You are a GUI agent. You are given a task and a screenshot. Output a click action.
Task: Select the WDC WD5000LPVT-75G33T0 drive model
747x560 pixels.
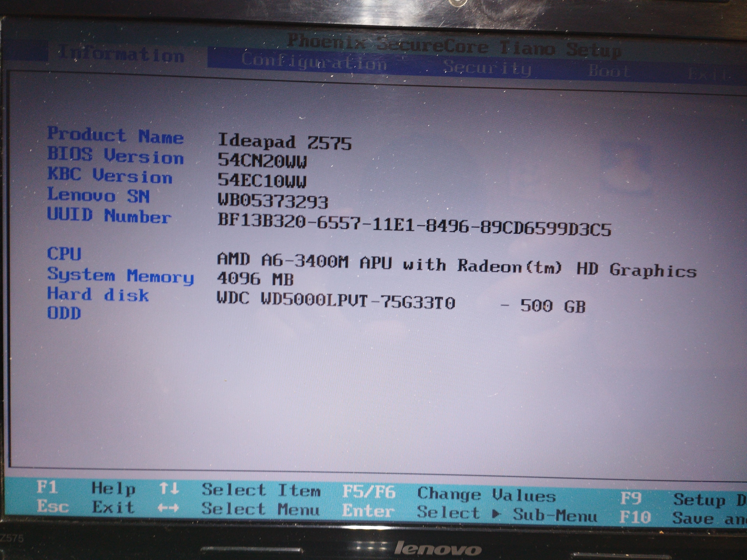tap(336, 301)
